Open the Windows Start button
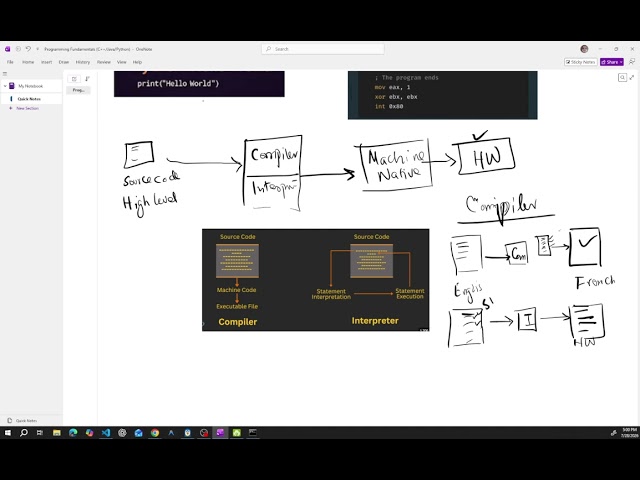 (8, 433)
